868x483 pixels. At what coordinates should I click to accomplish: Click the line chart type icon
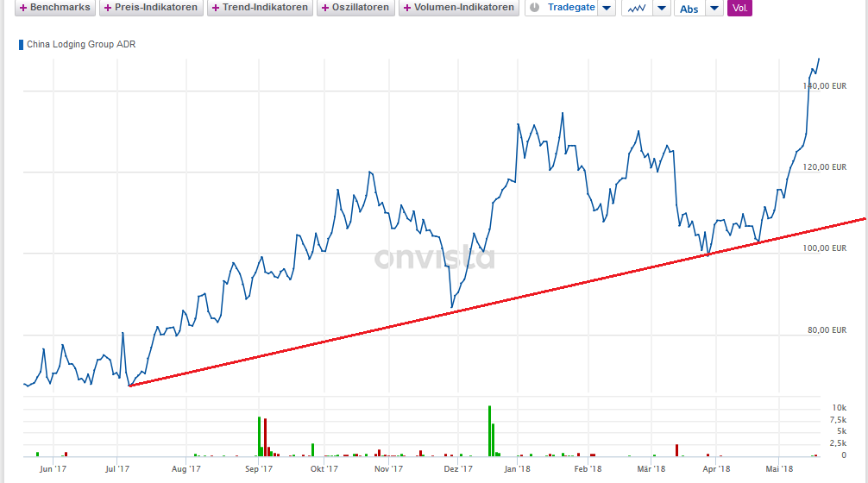pos(636,9)
